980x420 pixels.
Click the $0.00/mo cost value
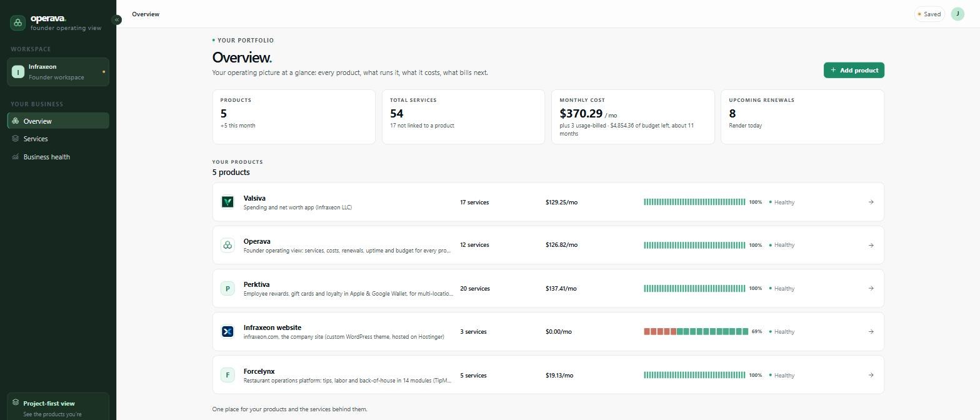[559, 331]
